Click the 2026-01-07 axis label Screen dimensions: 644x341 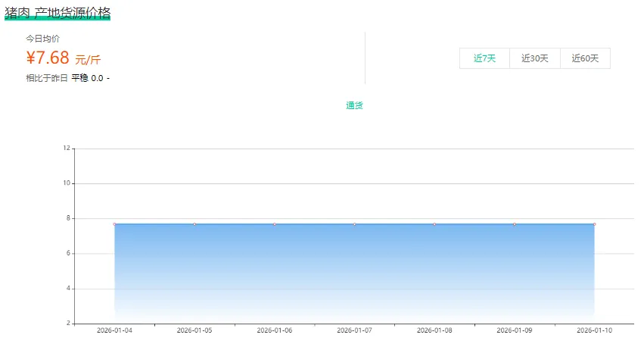point(354,330)
